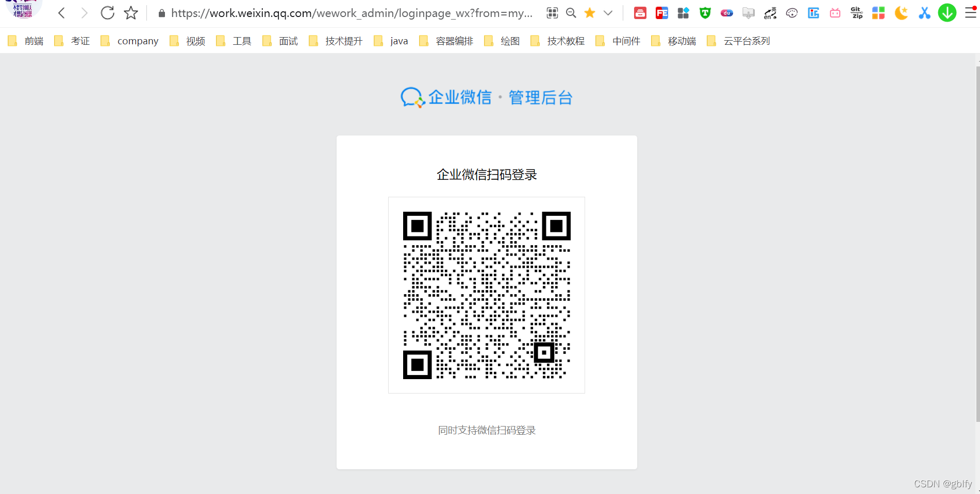Image resolution: width=980 pixels, height=494 pixels.
Task: Click the address bar URL
Action: (352, 13)
